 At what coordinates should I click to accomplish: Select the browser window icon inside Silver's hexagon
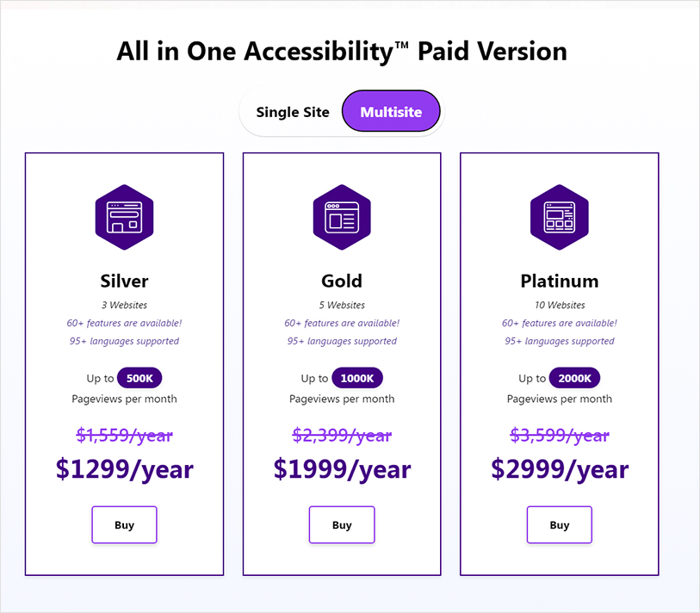coord(124,217)
